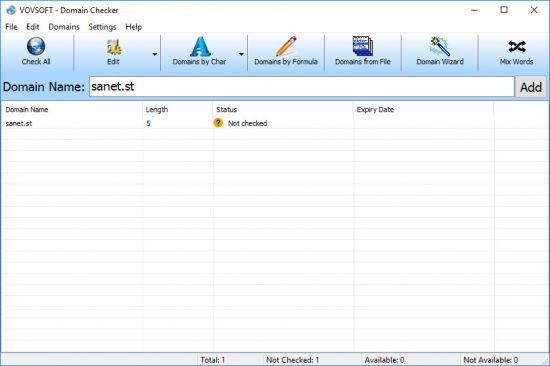This screenshot has width=550, height=366.
Task: Select the sanet.st row in the list
Action: [275, 123]
